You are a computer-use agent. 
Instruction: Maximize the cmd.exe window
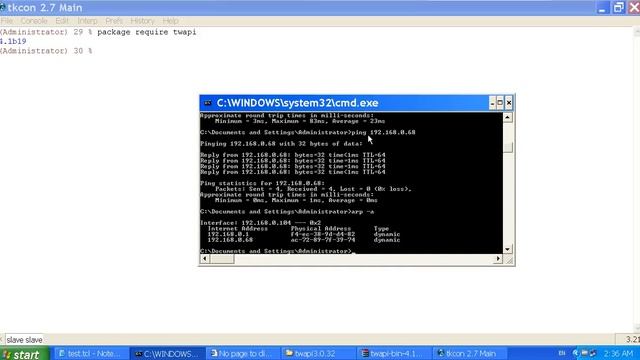(500, 103)
